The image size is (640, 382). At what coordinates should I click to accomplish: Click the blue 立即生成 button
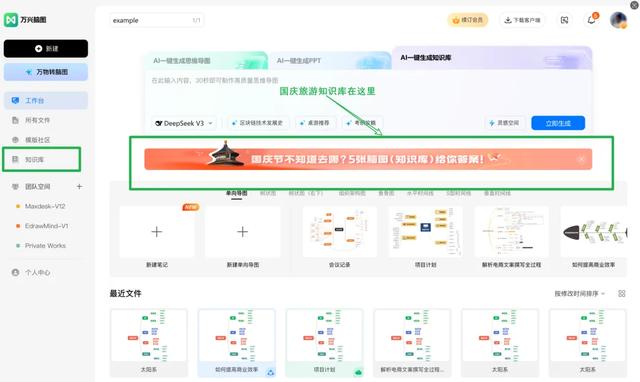click(x=558, y=123)
